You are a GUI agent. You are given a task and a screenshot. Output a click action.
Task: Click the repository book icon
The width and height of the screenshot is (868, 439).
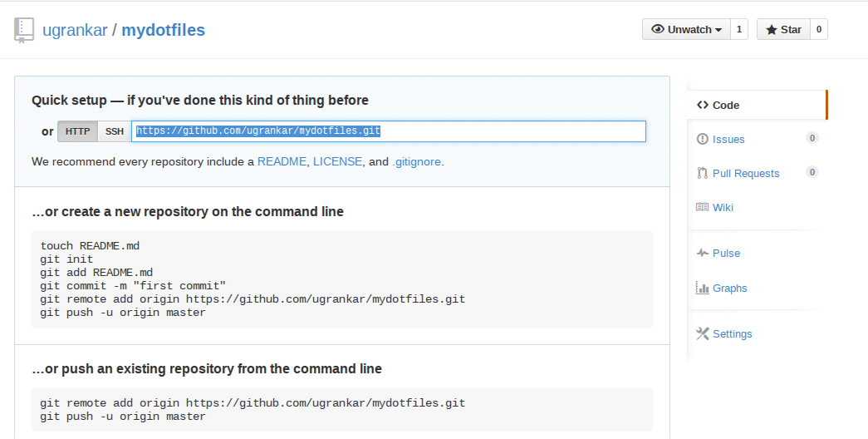coord(24,31)
